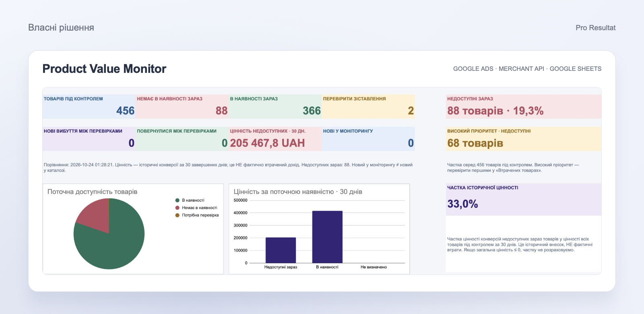This screenshot has width=644, height=314.
Task: Click the Повернулися між перевірками label
Action: pos(177,131)
